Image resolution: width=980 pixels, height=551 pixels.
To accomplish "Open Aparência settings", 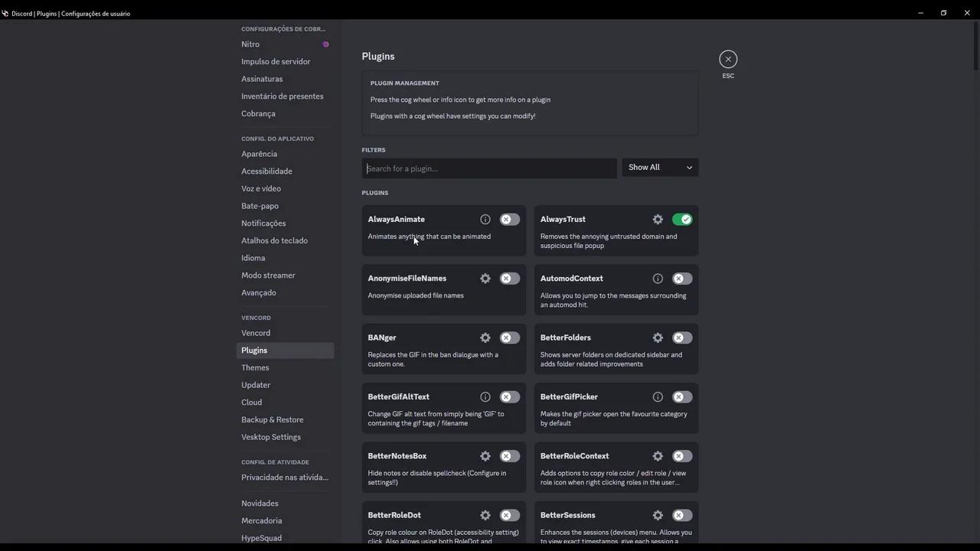I will pyautogui.click(x=286, y=154).
